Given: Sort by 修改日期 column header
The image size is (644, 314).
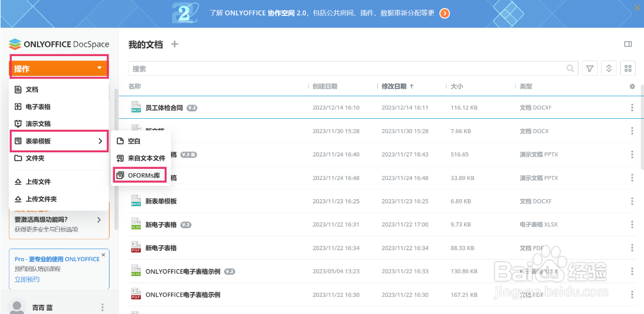Looking at the screenshot, I should [397, 86].
